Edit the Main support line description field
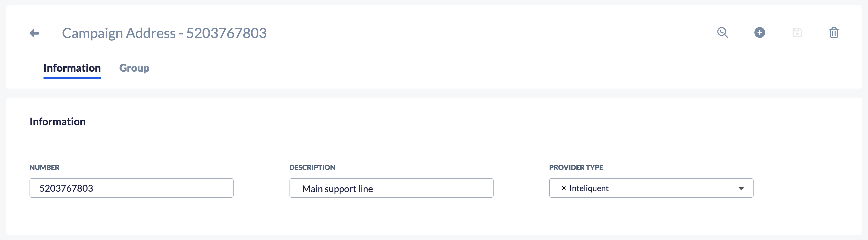 (x=391, y=188)
